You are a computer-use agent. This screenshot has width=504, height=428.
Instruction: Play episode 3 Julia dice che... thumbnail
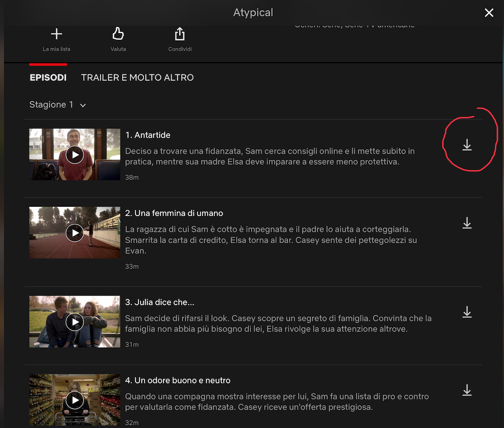pyautogui.click(x=74, y=322)
